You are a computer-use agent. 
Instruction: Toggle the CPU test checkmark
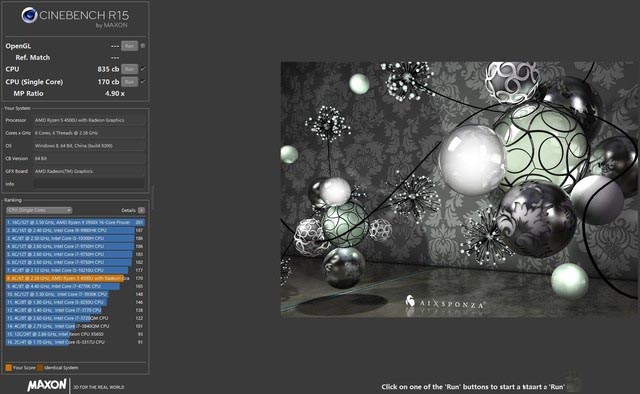click(x=143, y=69)
